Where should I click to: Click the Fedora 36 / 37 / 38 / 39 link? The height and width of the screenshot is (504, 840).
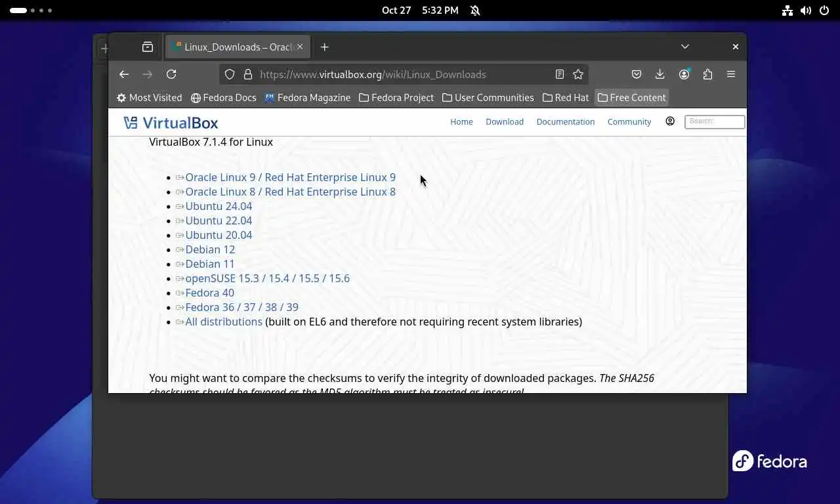241,307
